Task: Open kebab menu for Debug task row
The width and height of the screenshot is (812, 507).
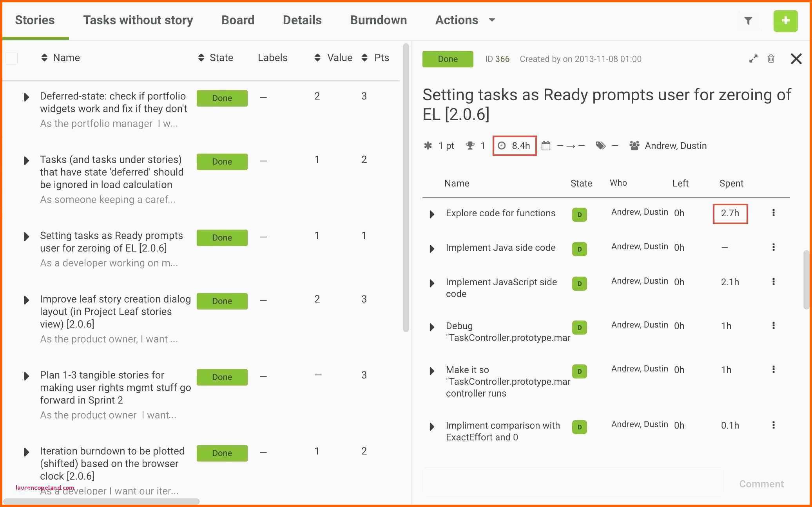Action: click(x=773, y=326)
